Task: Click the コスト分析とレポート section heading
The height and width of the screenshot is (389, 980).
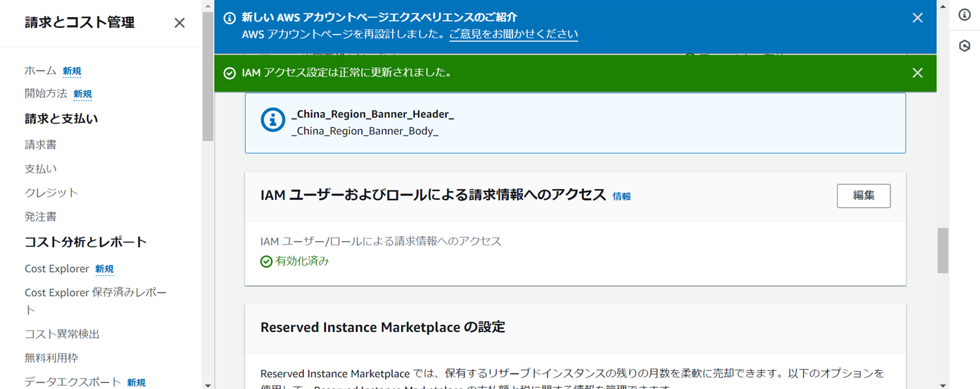Action: point(86,242)
